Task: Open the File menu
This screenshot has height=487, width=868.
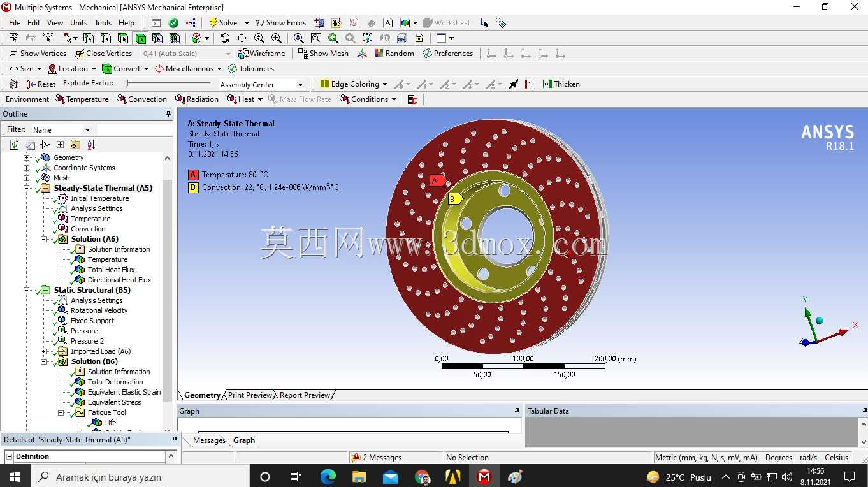Action: pos(15,23)
